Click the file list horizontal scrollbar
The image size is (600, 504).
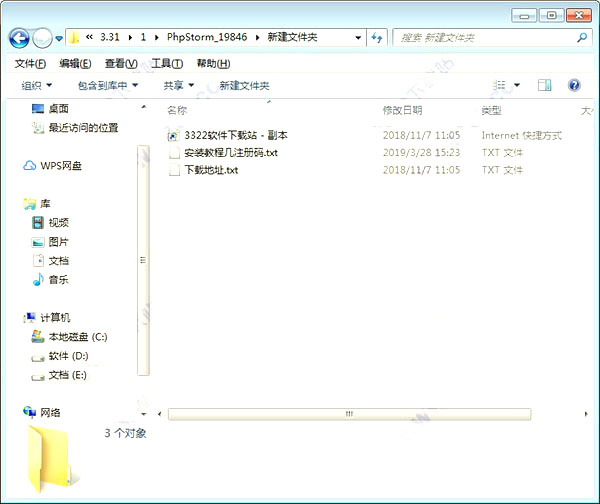click(349, 414)
